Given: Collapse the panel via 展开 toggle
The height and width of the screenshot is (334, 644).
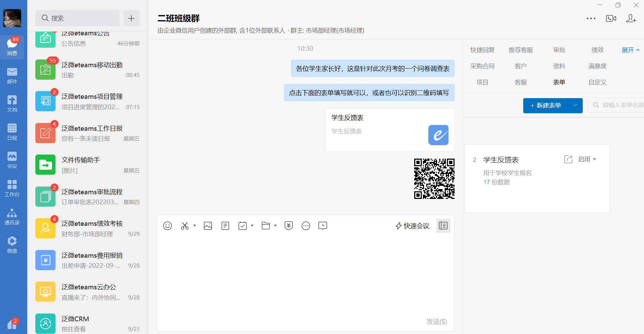Looking at the screenshot, I should [631, 50].
